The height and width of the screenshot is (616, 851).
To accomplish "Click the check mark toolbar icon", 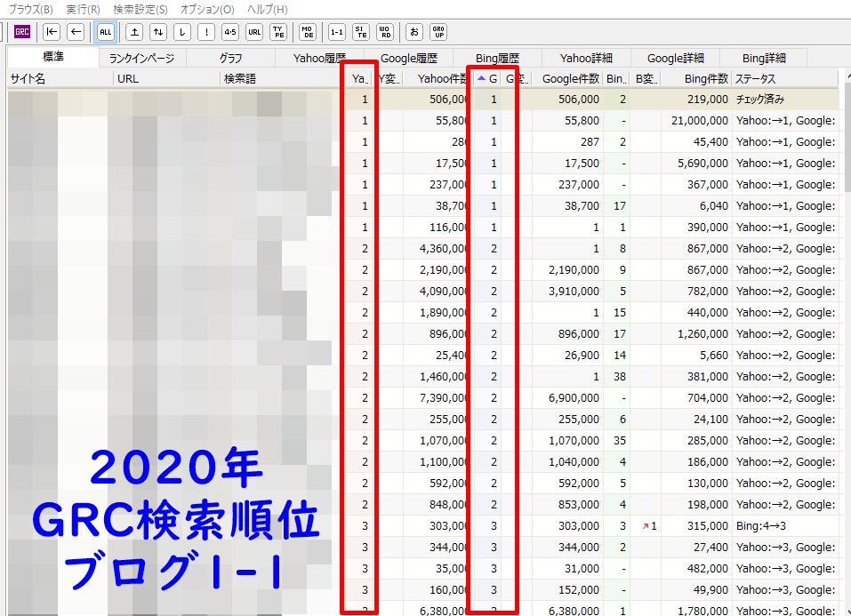I will coord(182,32).
